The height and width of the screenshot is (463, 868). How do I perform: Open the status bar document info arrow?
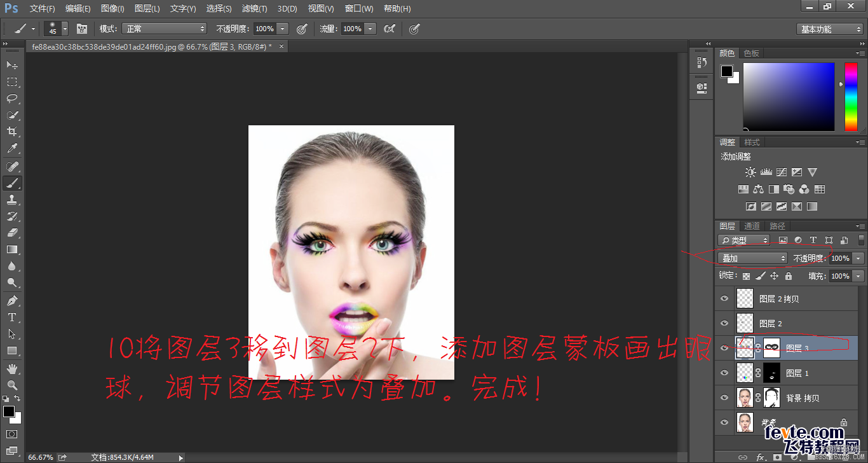180,457
